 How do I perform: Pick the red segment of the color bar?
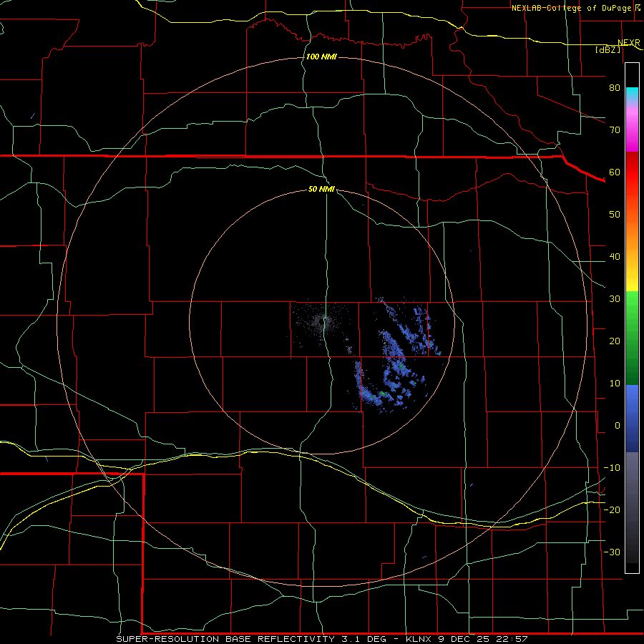click(x=632, y=172)
